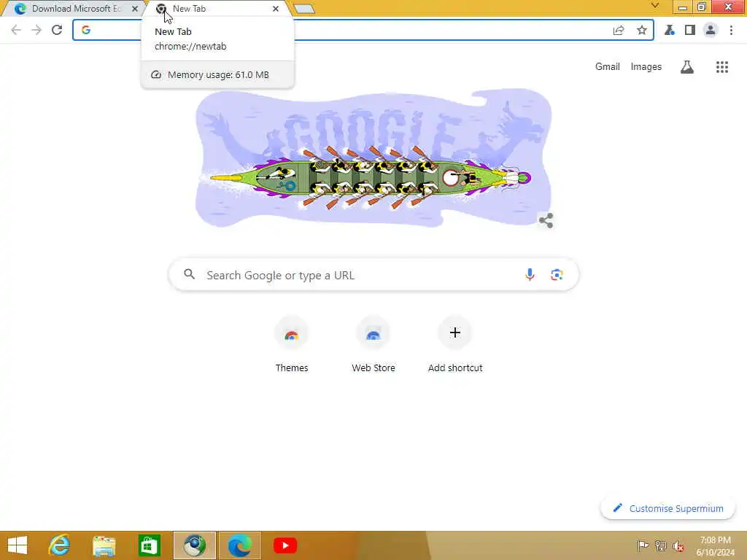The height and width of the screenshot is (560, 747).
Task: Reload the page with the refresh icon
Action: point(57,30)
